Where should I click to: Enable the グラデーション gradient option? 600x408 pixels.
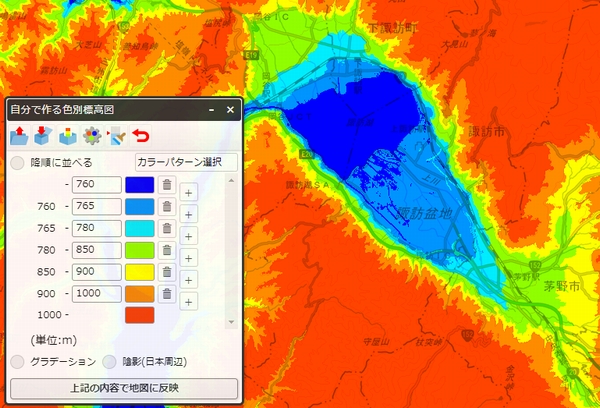tap(18, 361)
